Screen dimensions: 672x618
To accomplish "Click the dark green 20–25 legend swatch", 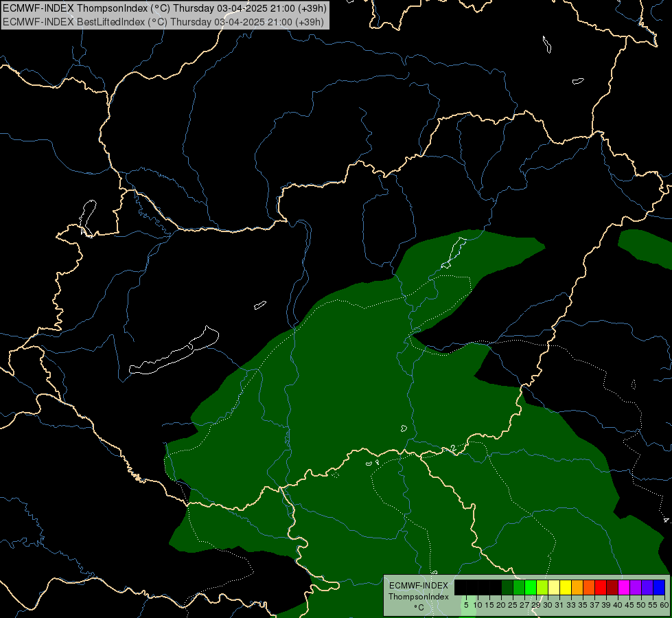I will (x=507, y=587).
